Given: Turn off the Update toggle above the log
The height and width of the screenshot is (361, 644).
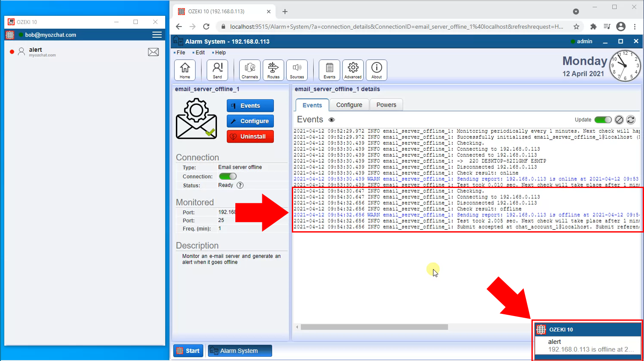Looking at the screenshot, I should tap(603, 120).
